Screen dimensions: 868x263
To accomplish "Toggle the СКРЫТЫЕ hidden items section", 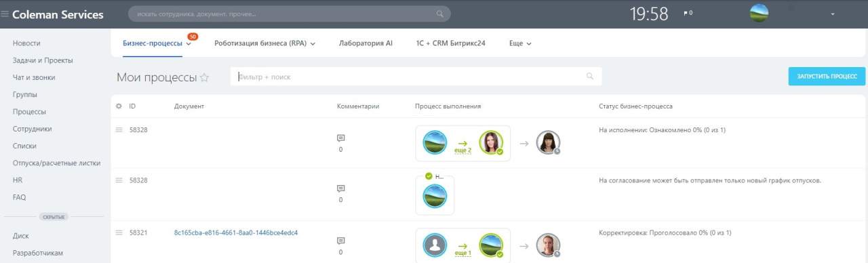I will click(54, 217).
